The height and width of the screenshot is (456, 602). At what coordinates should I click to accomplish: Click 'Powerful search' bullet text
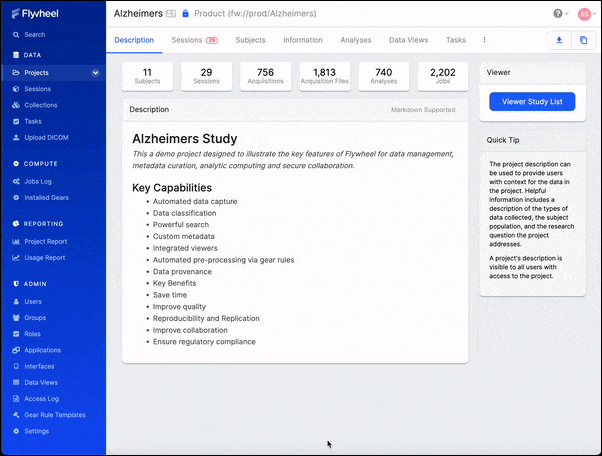(181, 225)
